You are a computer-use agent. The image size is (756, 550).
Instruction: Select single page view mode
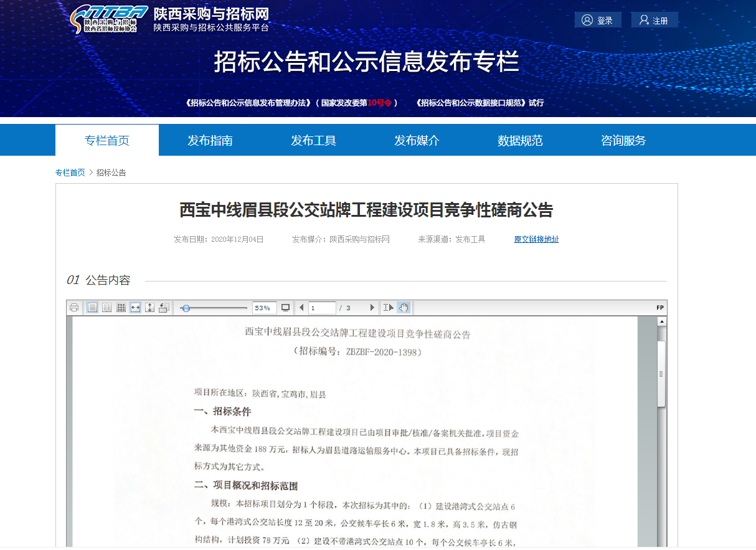pos(92,308)
